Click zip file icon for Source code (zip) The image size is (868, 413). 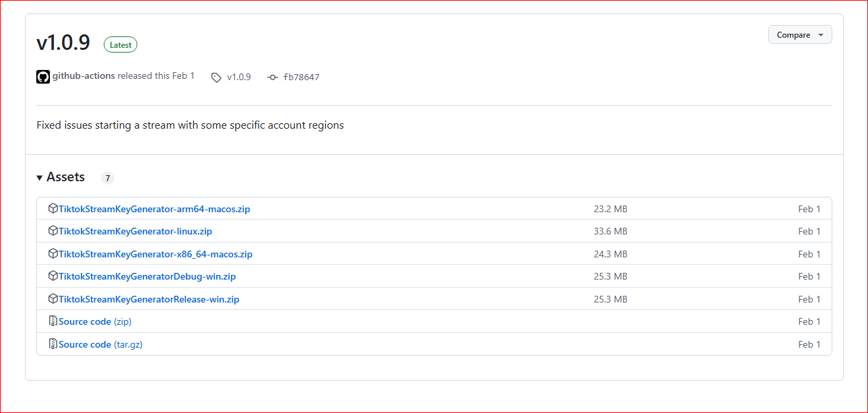53,321
